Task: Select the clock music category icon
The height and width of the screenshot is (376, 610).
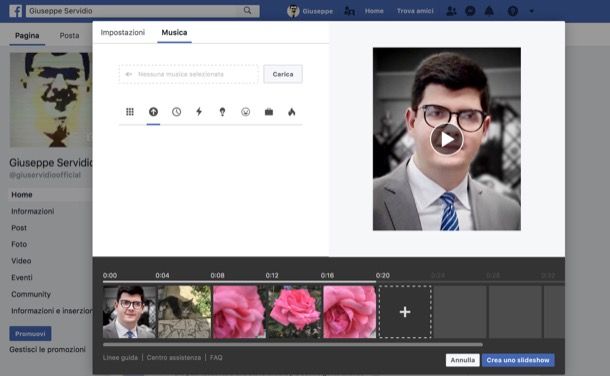Action: click(176, 112)
